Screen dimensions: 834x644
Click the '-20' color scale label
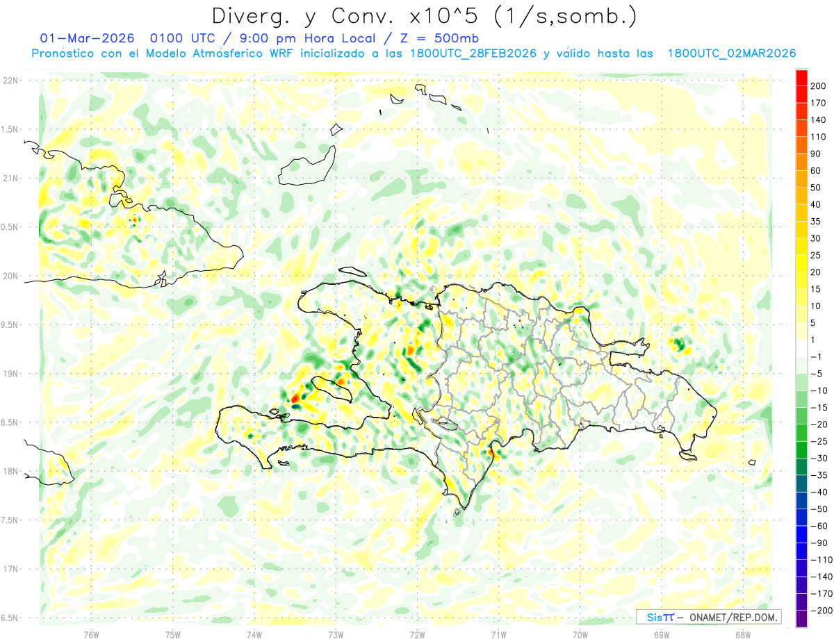(819, 424)
